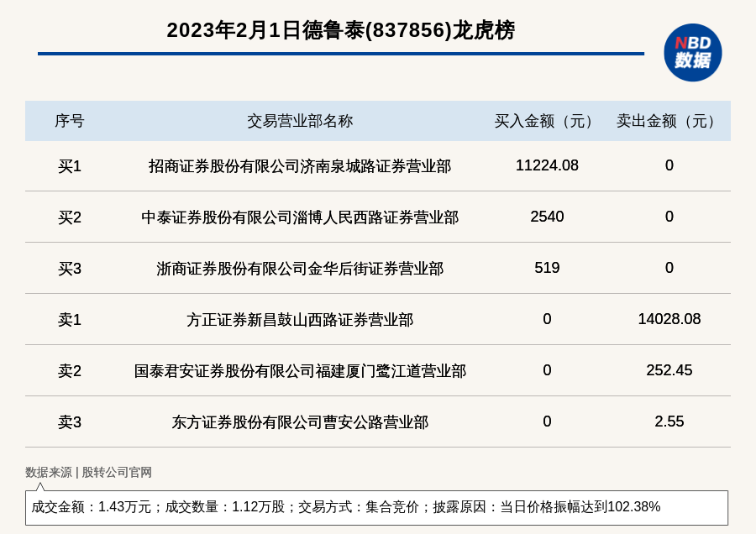The width and height of the screenshot is (756, 534).
Task: Select the title 2023年2月1日德鲁泰(837856)龙虎榜
Action: tap(341, 30)
